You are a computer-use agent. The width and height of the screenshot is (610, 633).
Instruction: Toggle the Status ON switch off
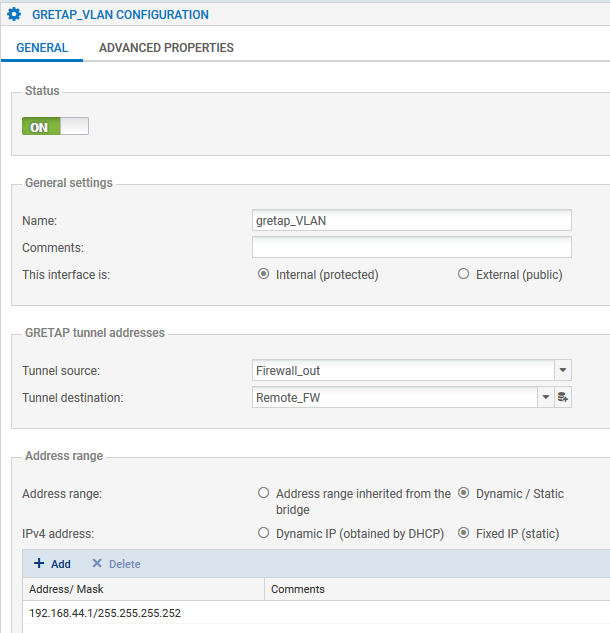coord(55,127)
